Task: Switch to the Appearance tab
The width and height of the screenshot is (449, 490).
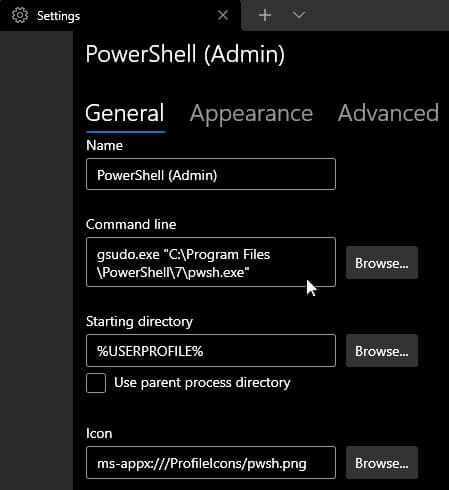Action: [x=251, y=114]
